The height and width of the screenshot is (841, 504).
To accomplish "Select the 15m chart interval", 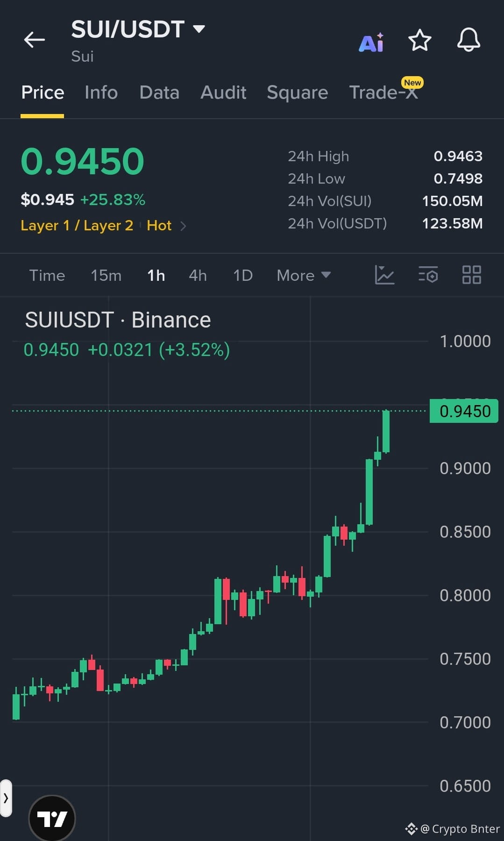I will (x=106, y=275).
